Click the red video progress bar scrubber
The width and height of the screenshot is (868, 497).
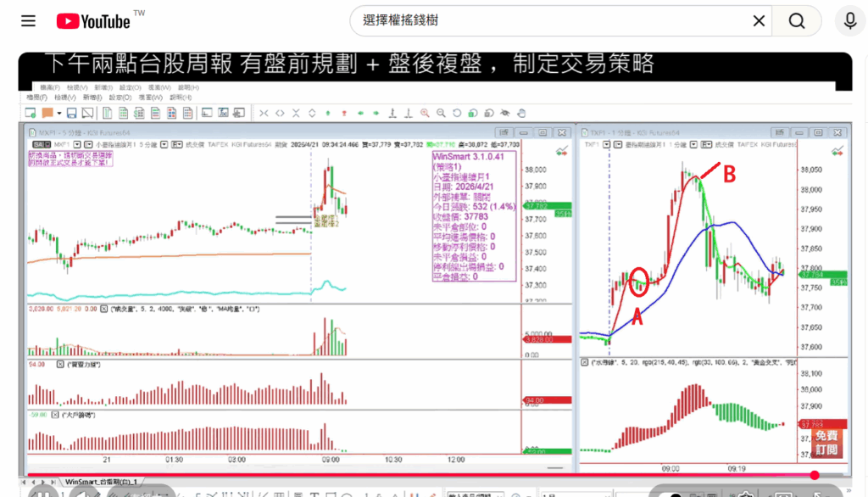point(815,475)
